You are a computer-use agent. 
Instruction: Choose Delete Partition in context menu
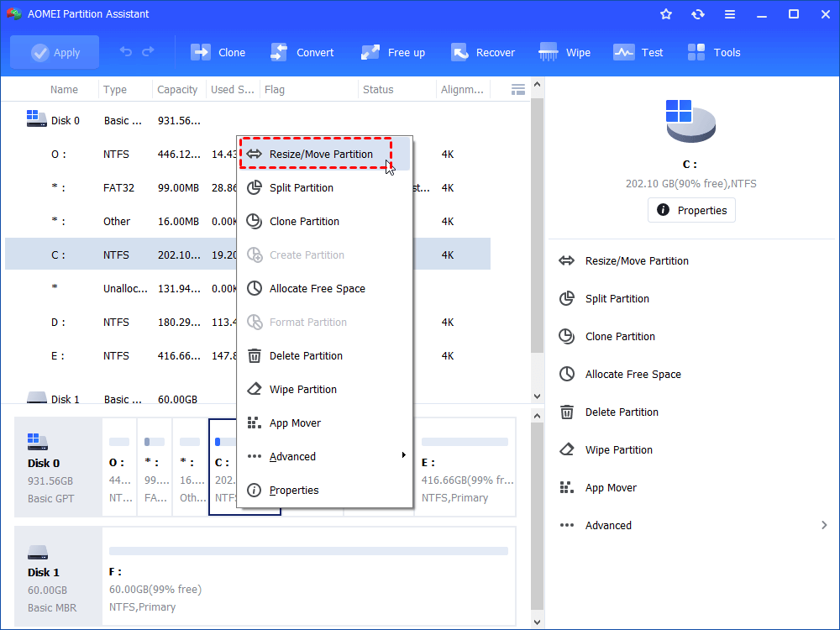pos(324,355)
